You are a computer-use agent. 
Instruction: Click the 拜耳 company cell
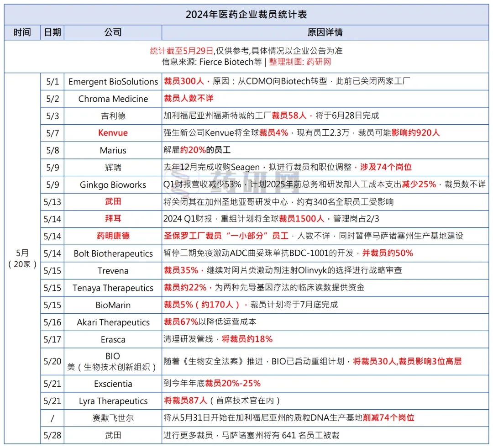pos(113,219)
